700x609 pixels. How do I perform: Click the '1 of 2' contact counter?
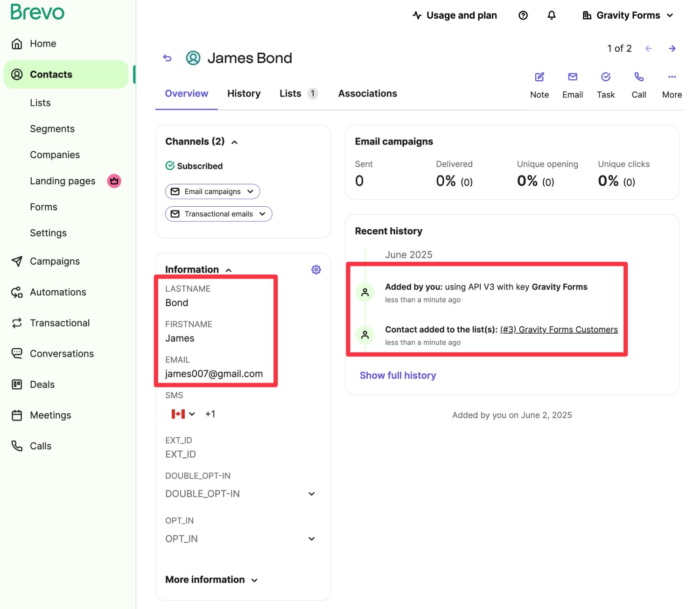point(619,49)
